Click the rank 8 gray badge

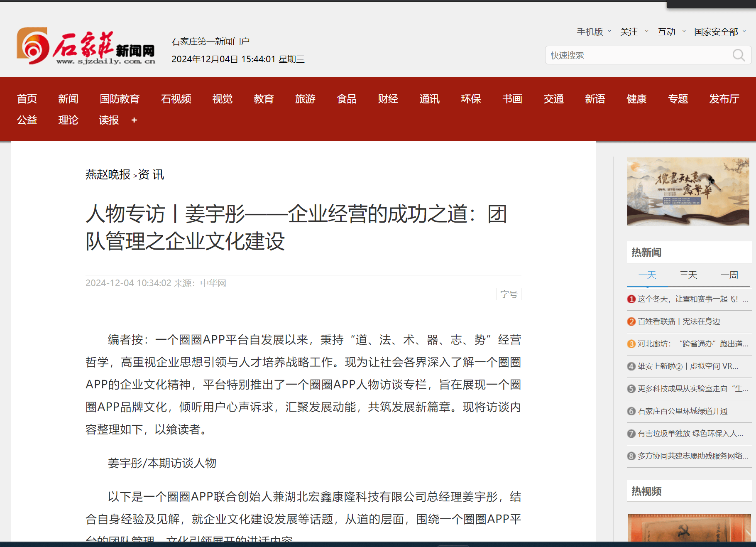tap(631, 456)
